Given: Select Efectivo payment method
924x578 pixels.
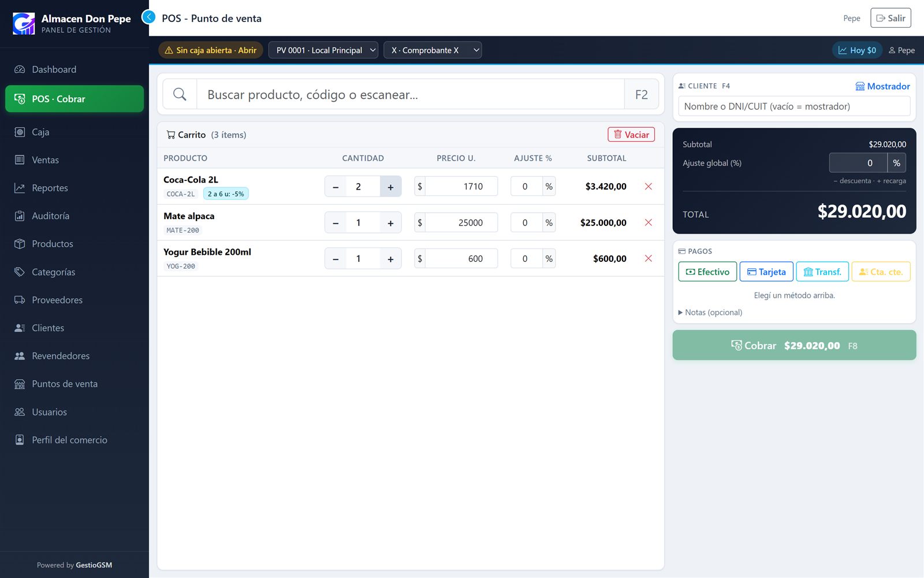Looking at the screenshot, I should [x=707, y=272].
